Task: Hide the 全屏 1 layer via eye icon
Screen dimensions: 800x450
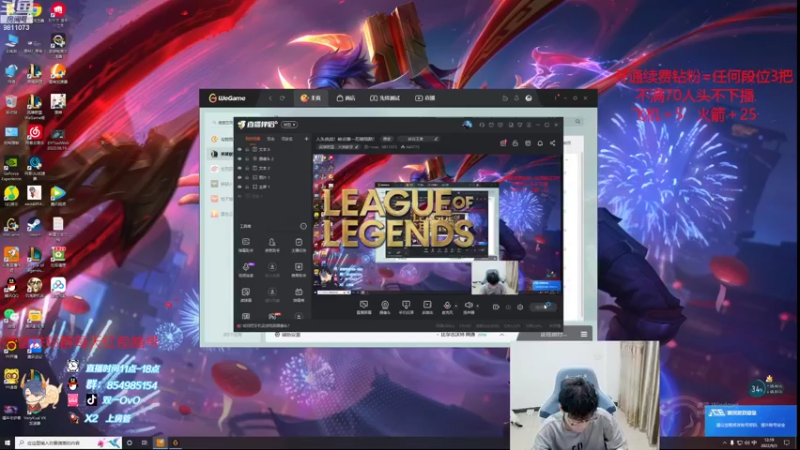Action: click(x=240, y=187)
